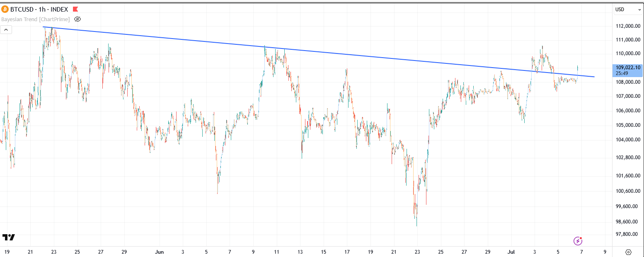Click the 101,600.00 price axis label
The width and height of the screenshot is (644, 257).
coord(629,176)
